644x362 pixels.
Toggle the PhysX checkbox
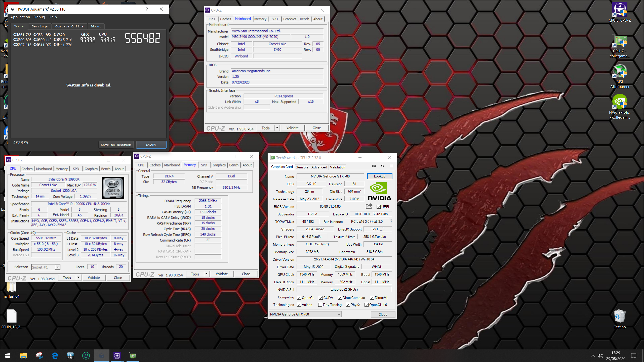click(x=348, y=305)
